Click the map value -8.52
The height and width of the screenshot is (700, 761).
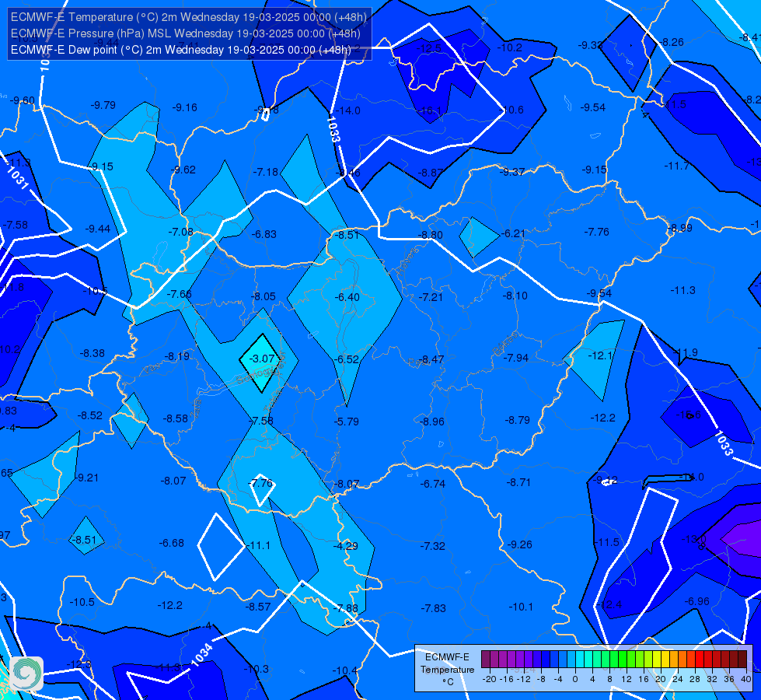tap(90, 415)
